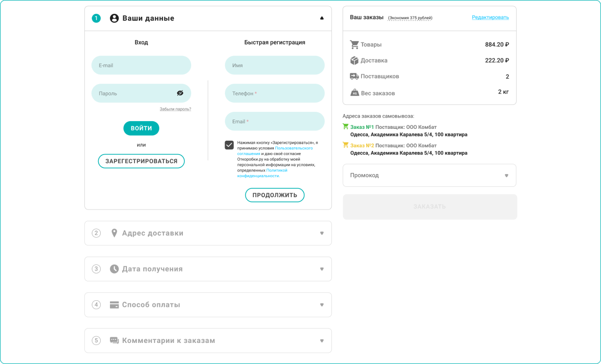Collapse the Ваши данные section arrow
601x364 pixels.
(x=322, y=18)
